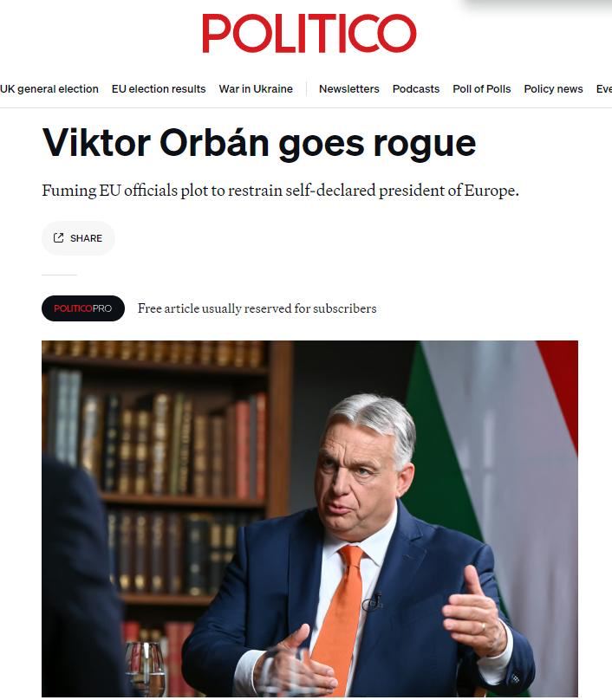
Task: Click the short divider line below Share
Action: coord(59,275)
